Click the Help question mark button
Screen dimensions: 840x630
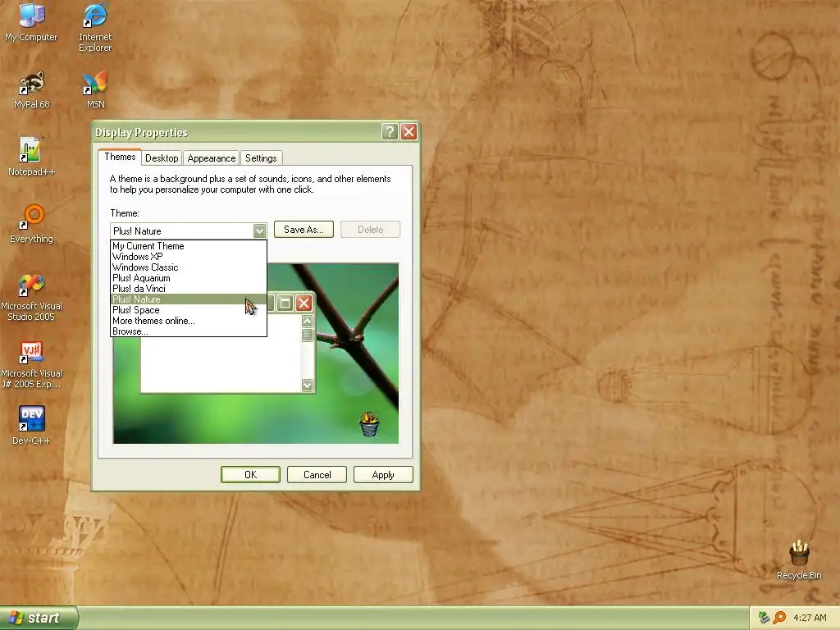pos(390,132)
